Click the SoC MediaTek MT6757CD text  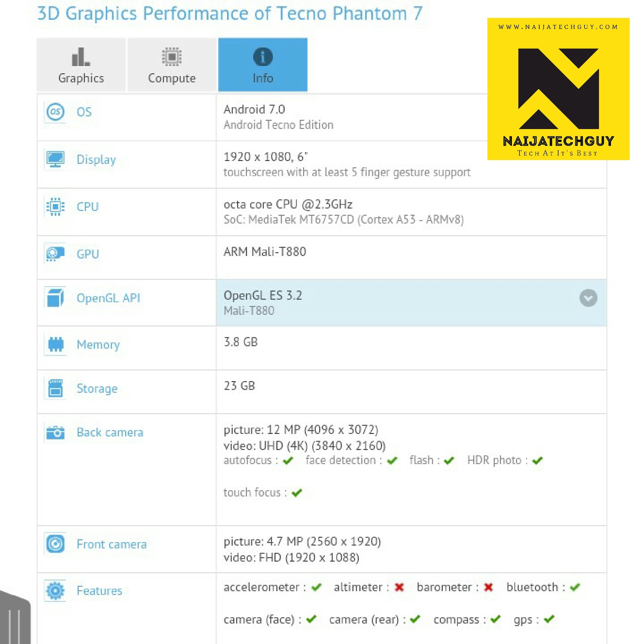tap(344, 220)
